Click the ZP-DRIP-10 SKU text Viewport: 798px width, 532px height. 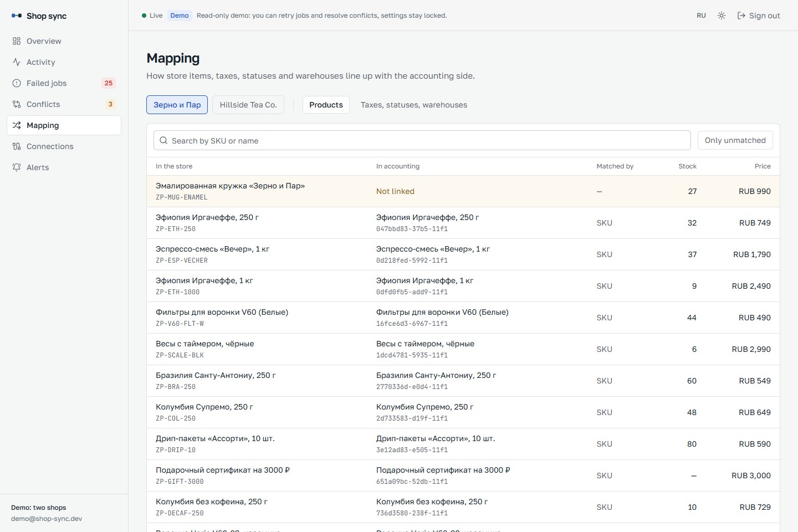pos(176,450)
